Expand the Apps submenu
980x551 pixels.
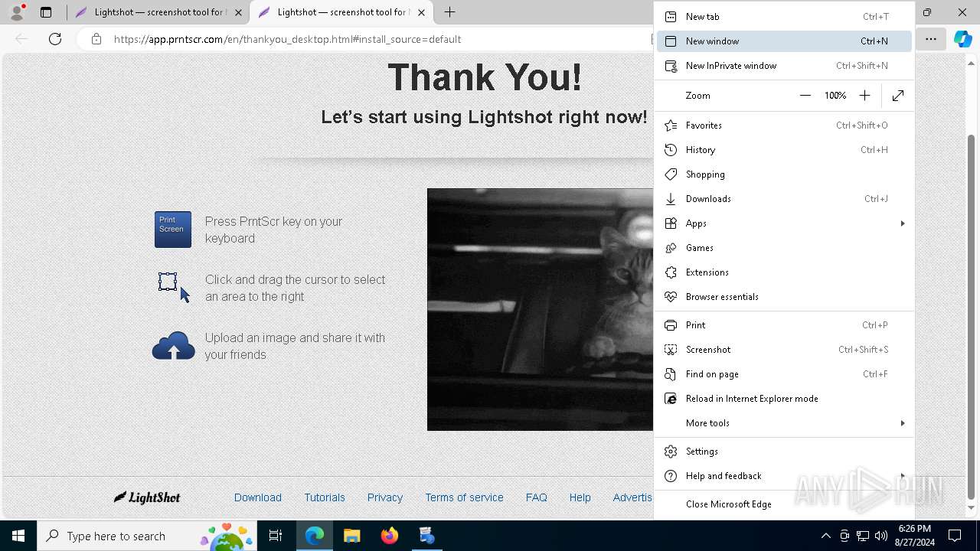[x=784, y=223]
